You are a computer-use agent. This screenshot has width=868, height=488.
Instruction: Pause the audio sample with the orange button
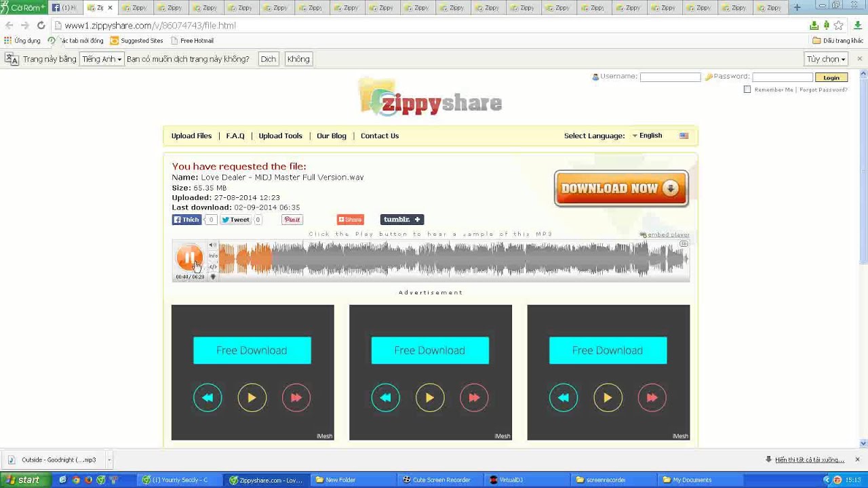[x=189, y=258]
